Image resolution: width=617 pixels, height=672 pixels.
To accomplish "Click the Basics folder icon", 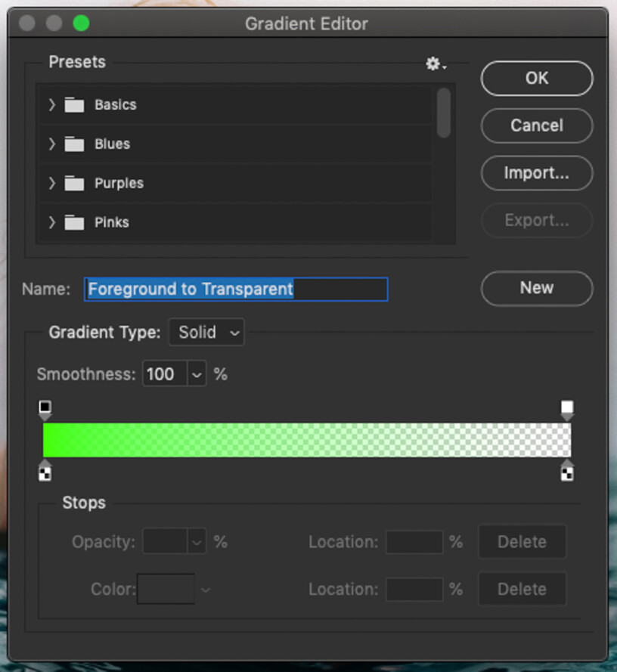I will pos(73,104).
